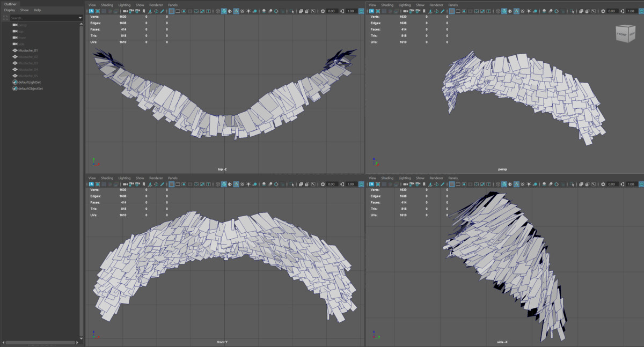Click X-Ray Joints icon in front Y panel
Screen dimensions: 644x347
coord(313,184)
